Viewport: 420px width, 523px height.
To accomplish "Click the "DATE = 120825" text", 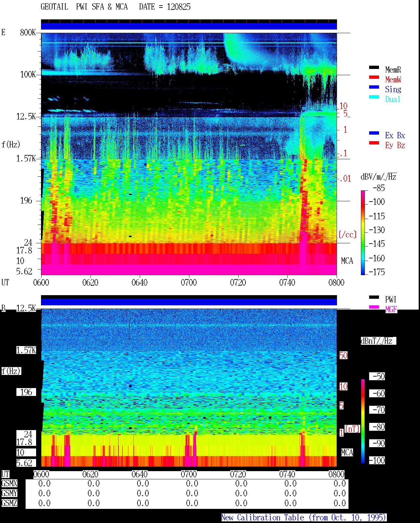I will click(165, 7).
